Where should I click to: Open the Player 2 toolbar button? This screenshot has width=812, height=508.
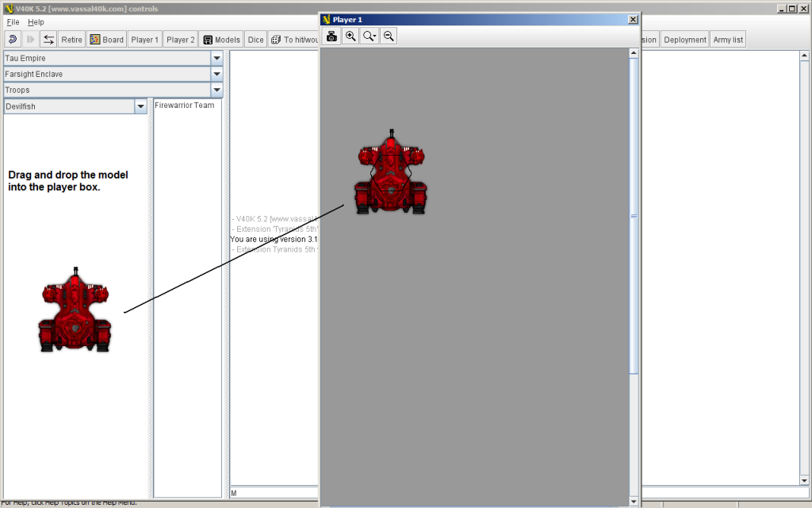[x=180, y=40]
